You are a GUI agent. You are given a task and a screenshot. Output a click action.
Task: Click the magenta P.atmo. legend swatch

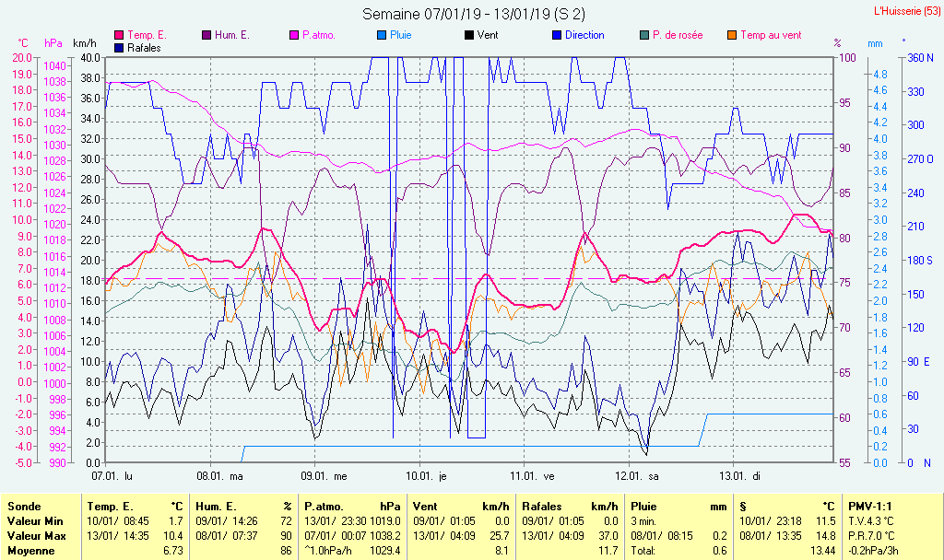(x=294, y=35)
